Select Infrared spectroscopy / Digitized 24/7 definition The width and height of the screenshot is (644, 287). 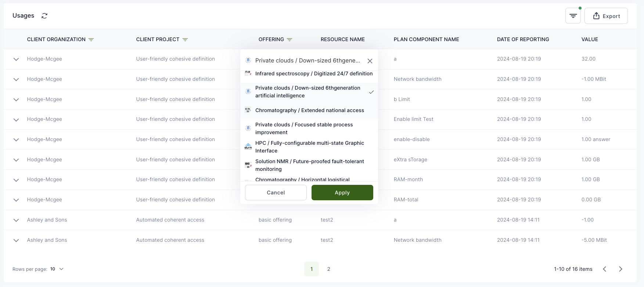click(313, 73)
